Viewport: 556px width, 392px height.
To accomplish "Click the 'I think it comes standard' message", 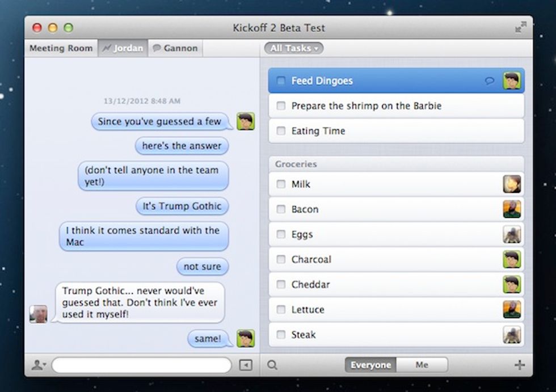I will point(144,236).
